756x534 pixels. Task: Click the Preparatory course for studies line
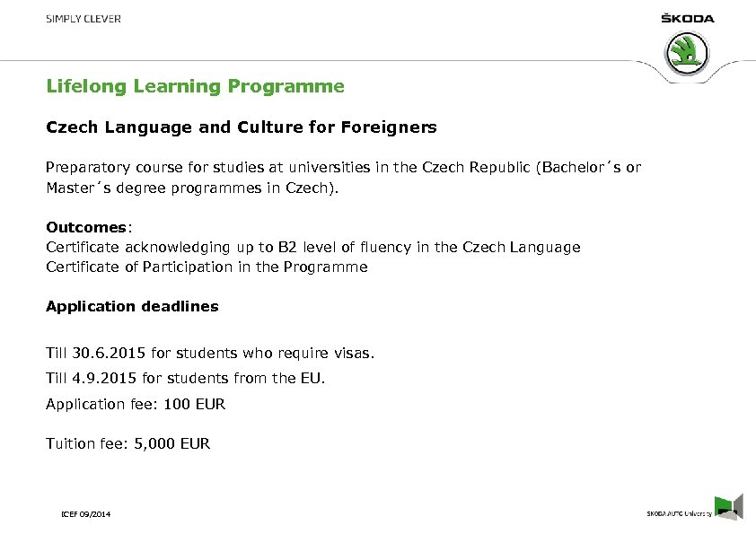pos(343,168)
